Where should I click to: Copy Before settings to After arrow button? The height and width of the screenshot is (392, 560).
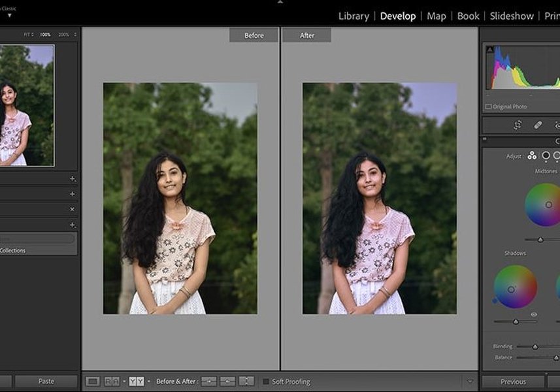pyautogui.click(x=209, y=382)
